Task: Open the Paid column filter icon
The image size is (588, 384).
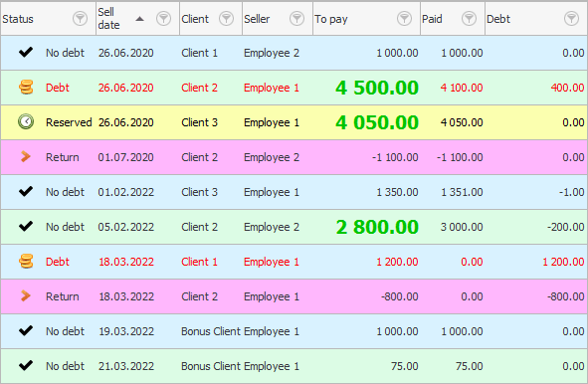Action: click(469, 18)
